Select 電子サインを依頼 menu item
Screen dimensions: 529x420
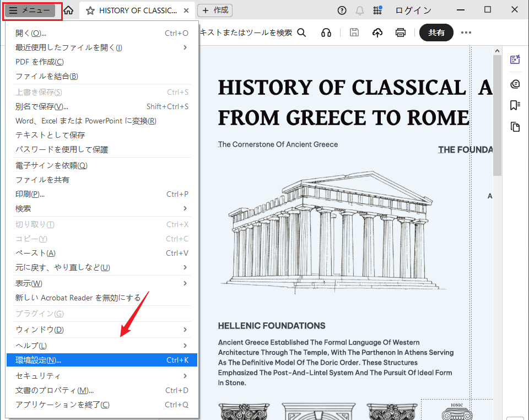pyautogui.click(x=101, y=165)
